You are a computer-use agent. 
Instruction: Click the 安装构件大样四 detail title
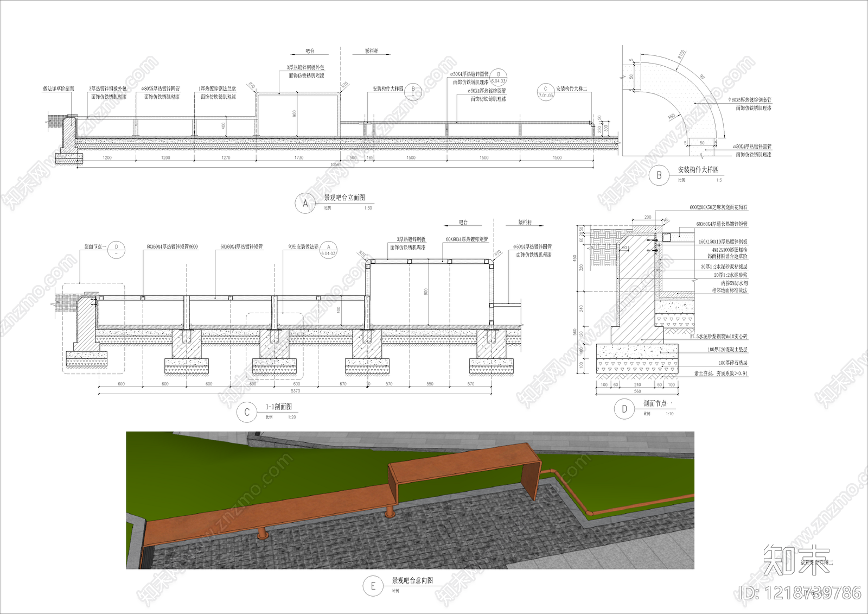pyautogui.click(x=698, y=170)
